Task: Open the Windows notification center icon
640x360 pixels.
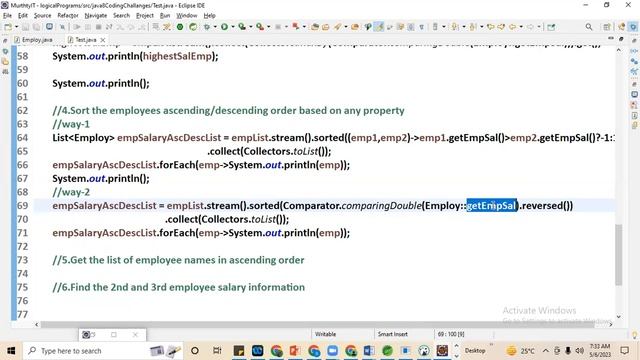Action: (x=624, y=351)
